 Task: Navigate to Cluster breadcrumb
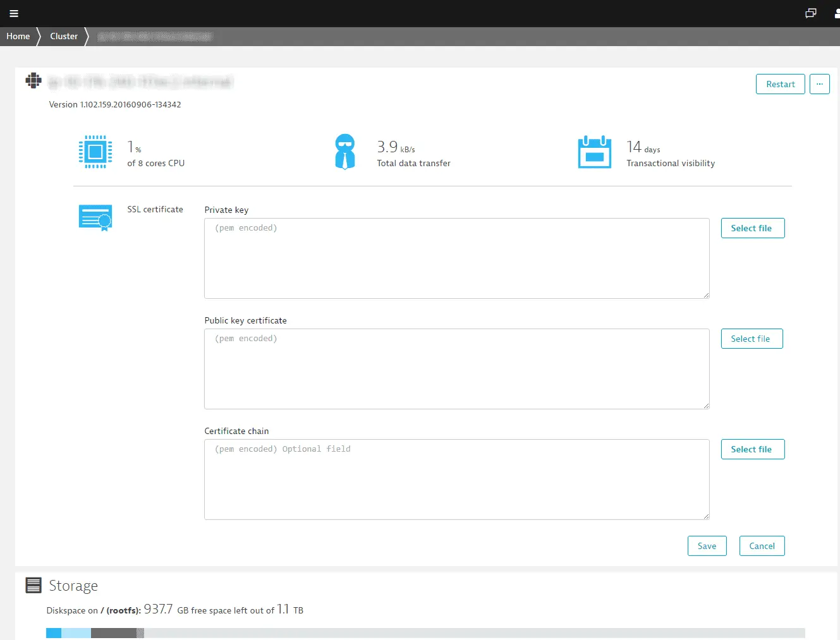click(x=64, y=37)
